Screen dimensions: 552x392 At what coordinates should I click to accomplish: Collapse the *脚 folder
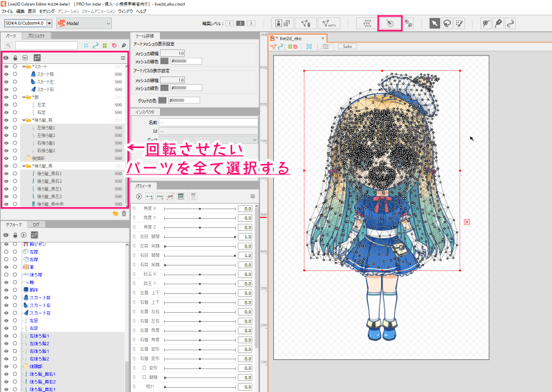[24, 97]
